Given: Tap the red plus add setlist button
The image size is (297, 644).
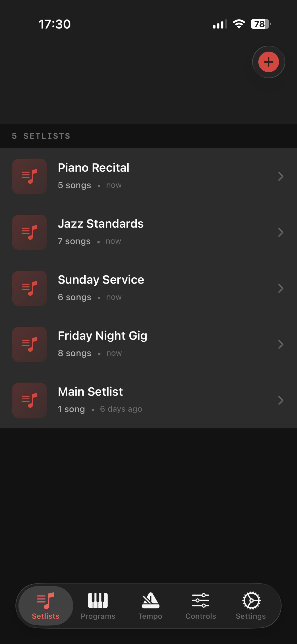Looking at the screenshot, I should [268, 62].
